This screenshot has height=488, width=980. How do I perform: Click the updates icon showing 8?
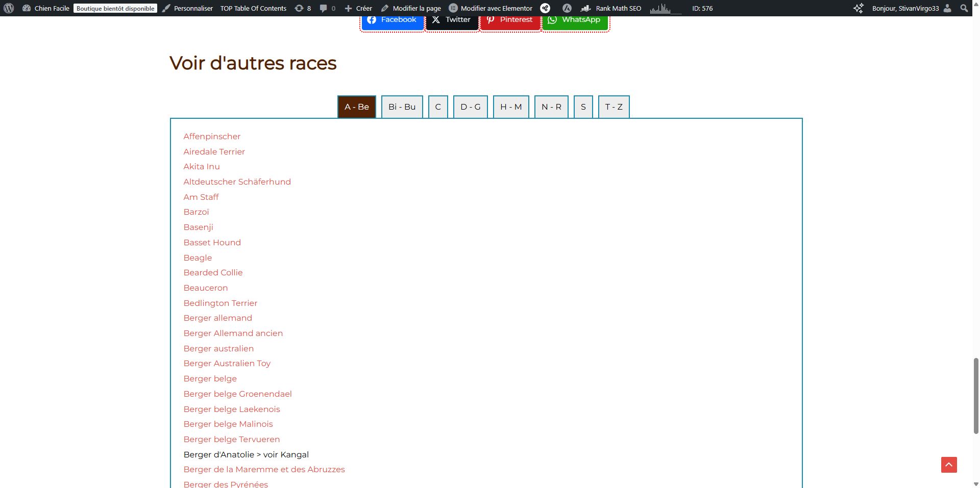303,8
